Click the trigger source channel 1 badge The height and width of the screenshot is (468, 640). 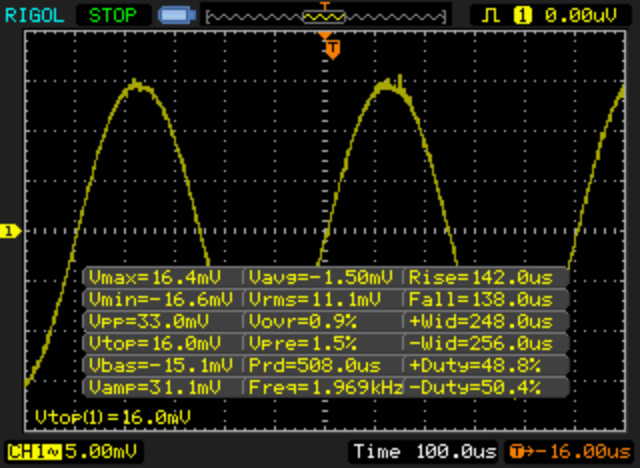coord(522,16)
